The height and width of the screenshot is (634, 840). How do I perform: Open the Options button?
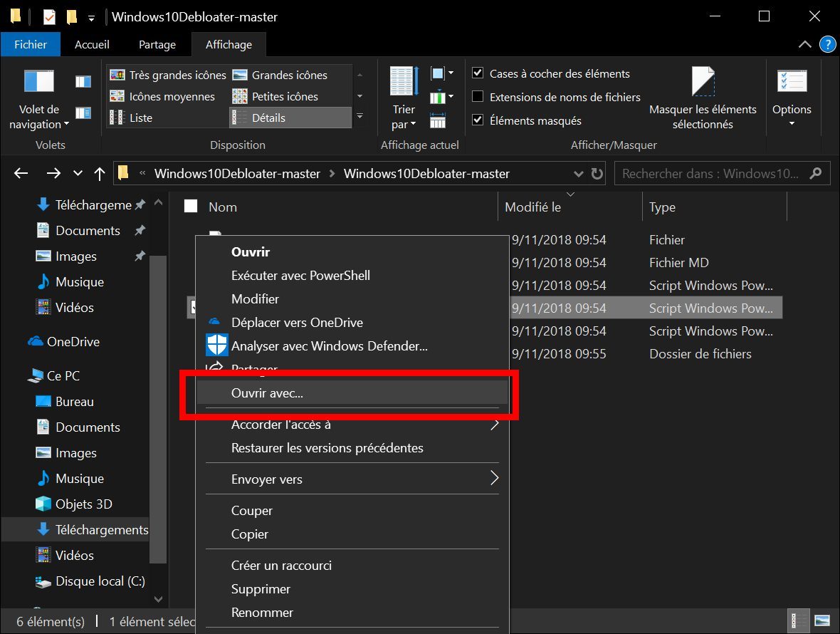coord(792,98)
